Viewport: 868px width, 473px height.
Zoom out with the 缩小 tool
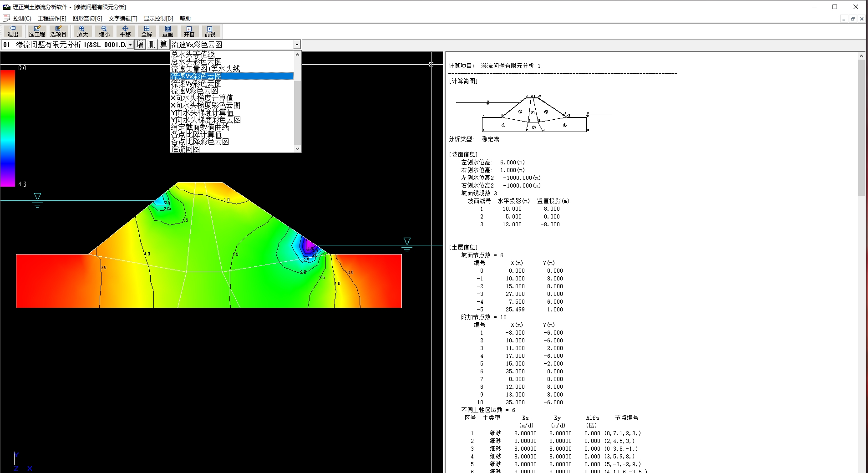pyautogui.click(x=104, y=31)
